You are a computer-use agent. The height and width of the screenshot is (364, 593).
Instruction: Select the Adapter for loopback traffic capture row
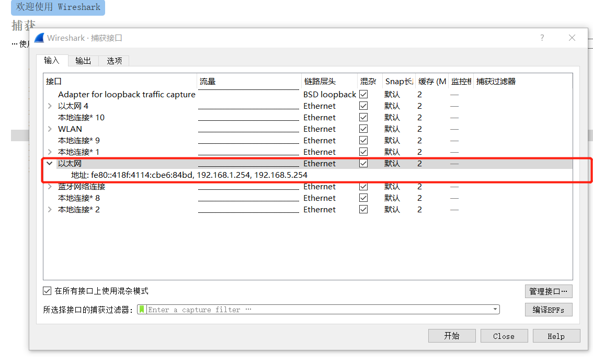coord(308,94)
